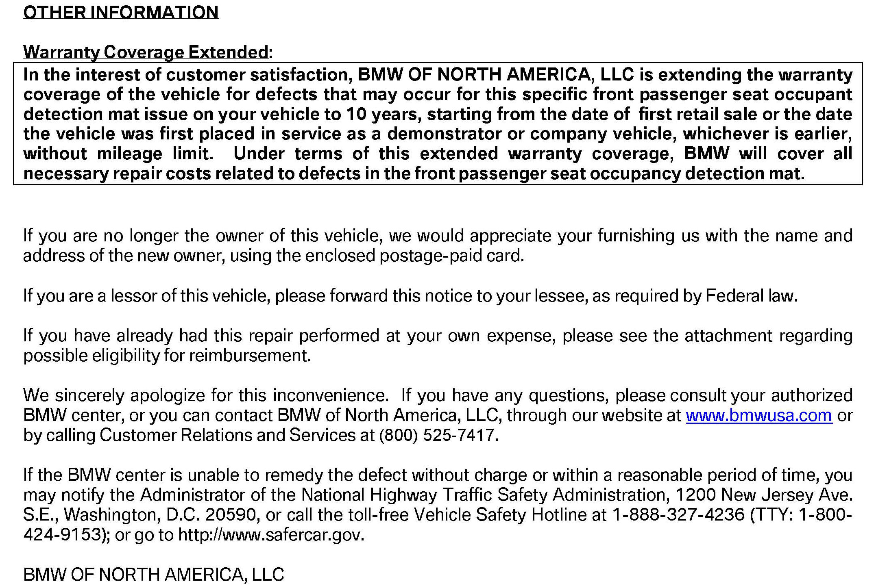The image size is (876, 588).
Task: Click the words "without mileage limit"
Action: [x=118, y=154]
